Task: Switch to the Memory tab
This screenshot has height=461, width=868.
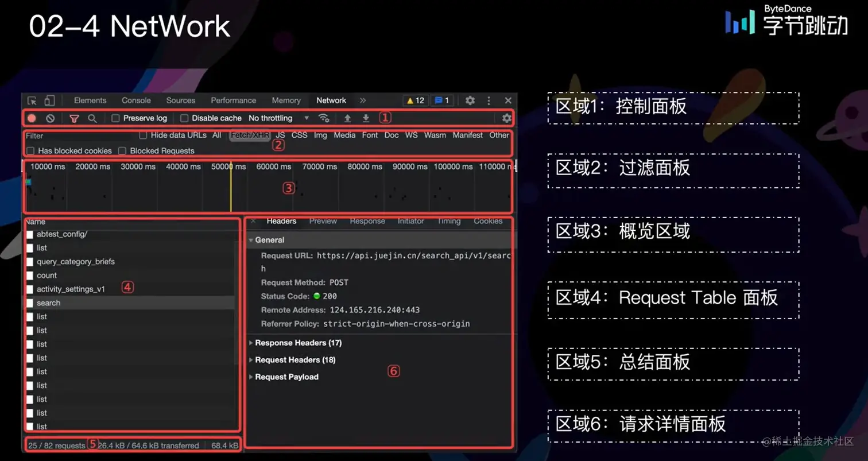Action: (x=286, y=100)
